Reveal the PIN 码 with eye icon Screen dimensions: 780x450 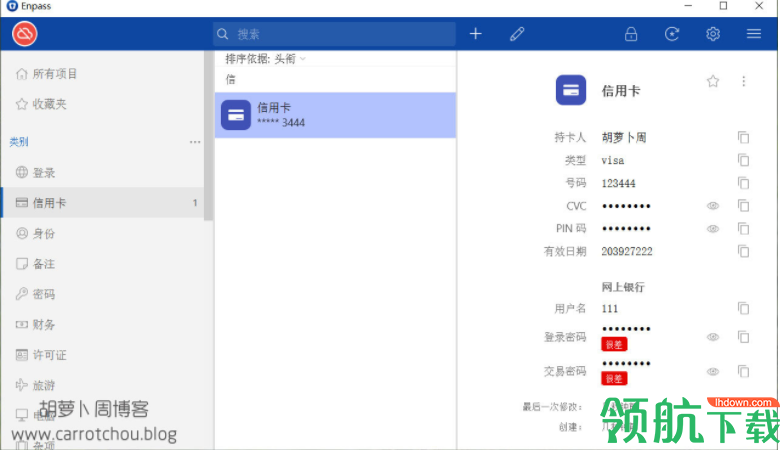(x=713, y=229)
